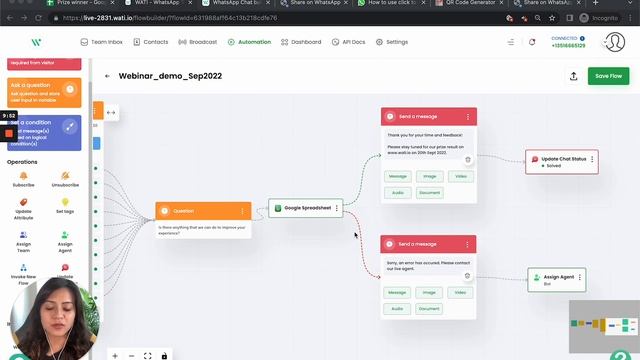The image size is (640, 360).
Task: Open the Contacts tab
Action: 151,42
